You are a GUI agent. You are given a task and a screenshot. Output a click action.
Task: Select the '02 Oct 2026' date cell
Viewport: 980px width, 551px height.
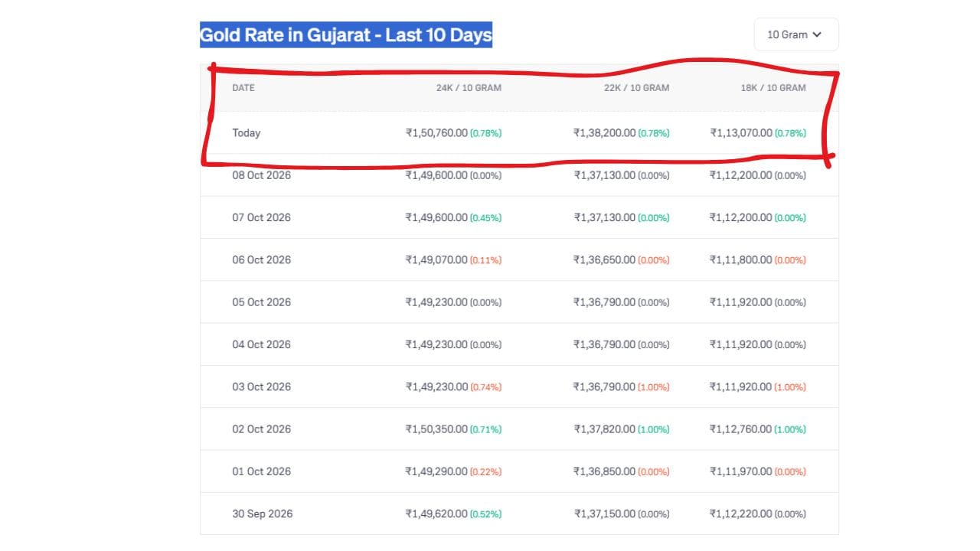[x=262, y=429]
